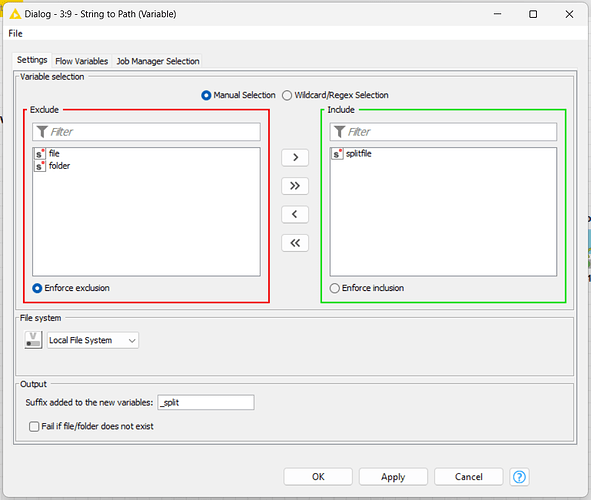Image resolution: width=591 pixels, height=500 pixels.
Task: Enable the Enforce inclusion option
Action: (335, 288)
